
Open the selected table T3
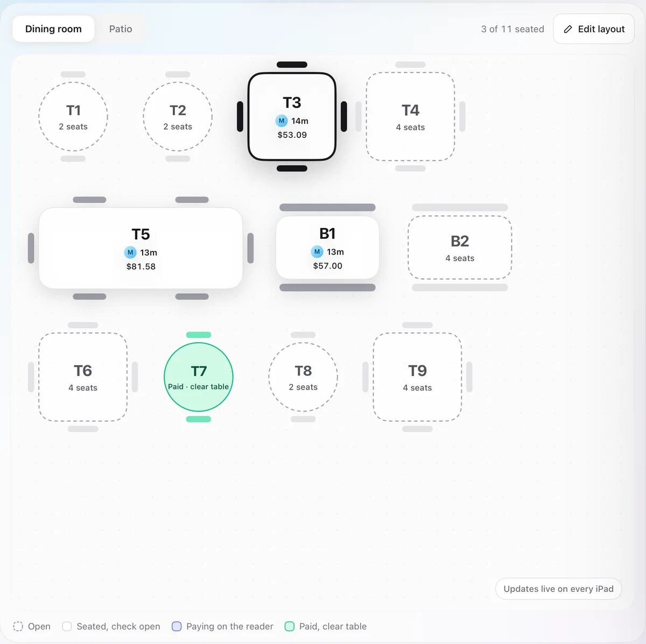(x=292, y=117)
